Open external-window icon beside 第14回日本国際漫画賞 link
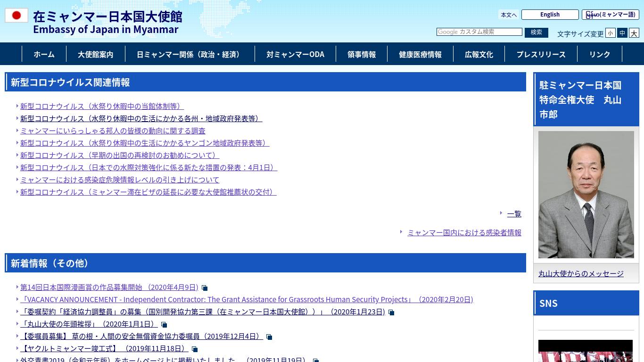644x362 pixels. pos(205,288)
